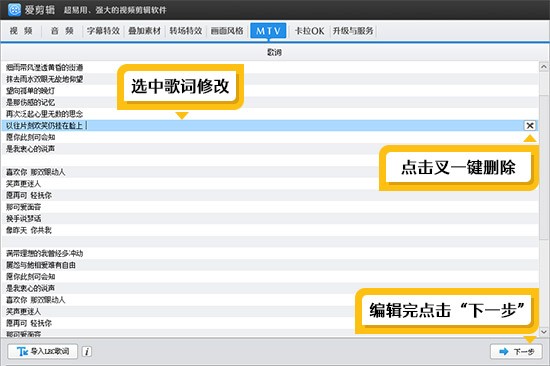
Task: Open the 卡拉OK tab
Action: click(x=309, y=31)
